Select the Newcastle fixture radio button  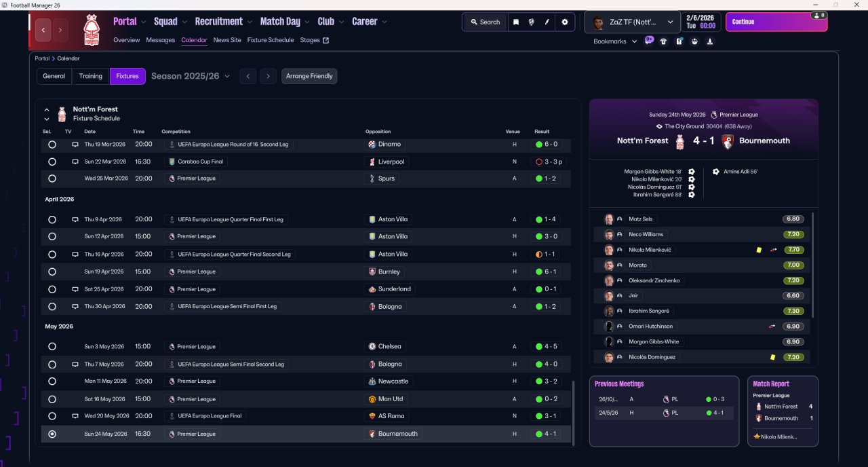pos(52,381)
